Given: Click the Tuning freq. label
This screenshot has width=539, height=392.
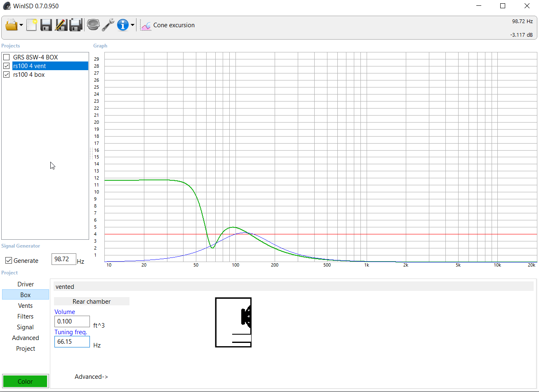Looking at the screenshot, I should [71, 332].
